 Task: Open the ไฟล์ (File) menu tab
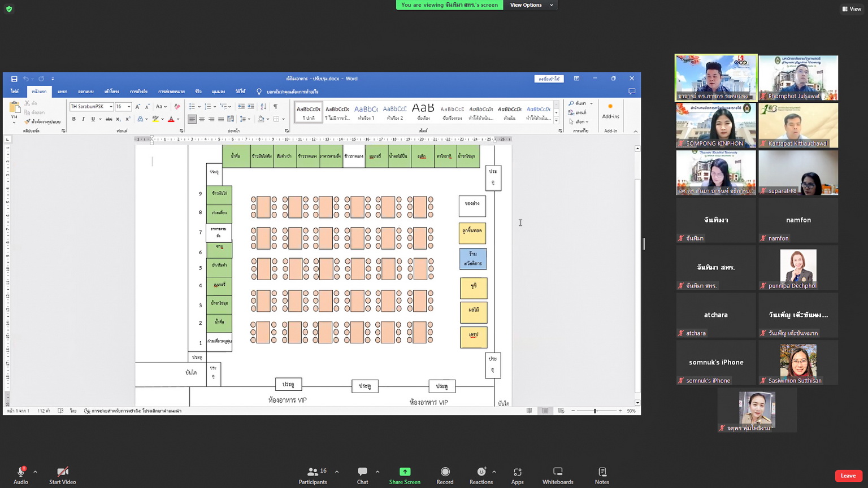[x=15, y=91]
